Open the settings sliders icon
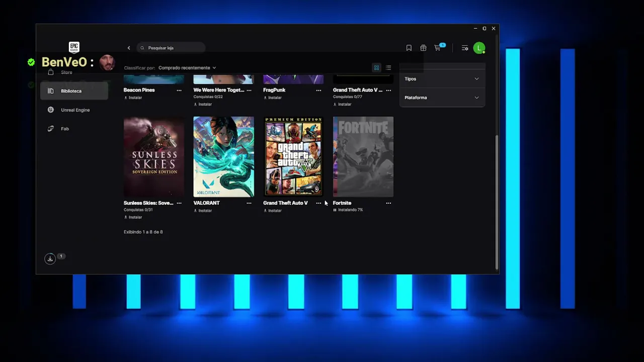Screen dimensions: 644x362 [x=465, y=48]
